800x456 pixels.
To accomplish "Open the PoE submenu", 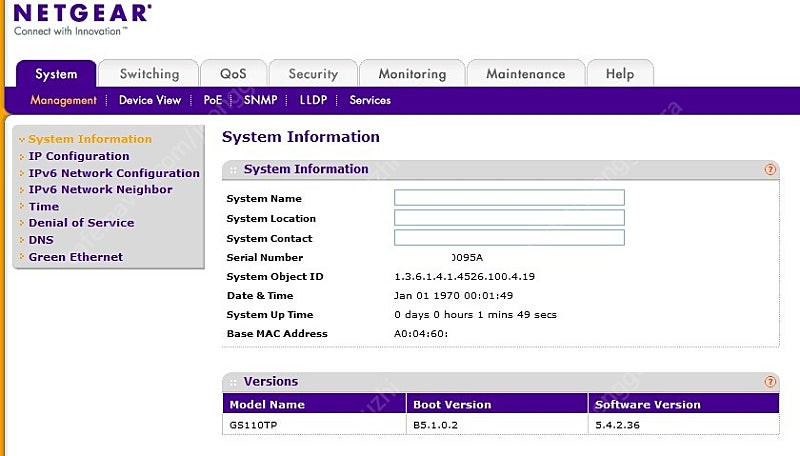I will 213,100.
